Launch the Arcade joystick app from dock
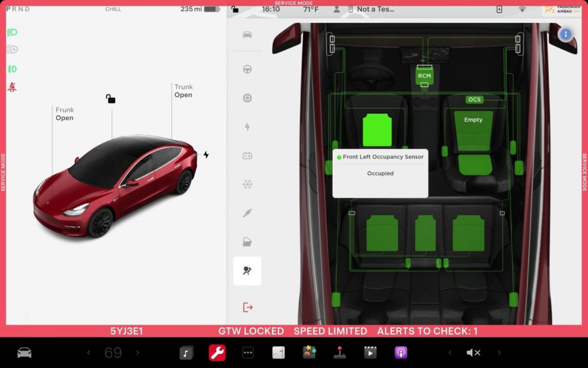588x368 pixels. click(x=340, y=352)
